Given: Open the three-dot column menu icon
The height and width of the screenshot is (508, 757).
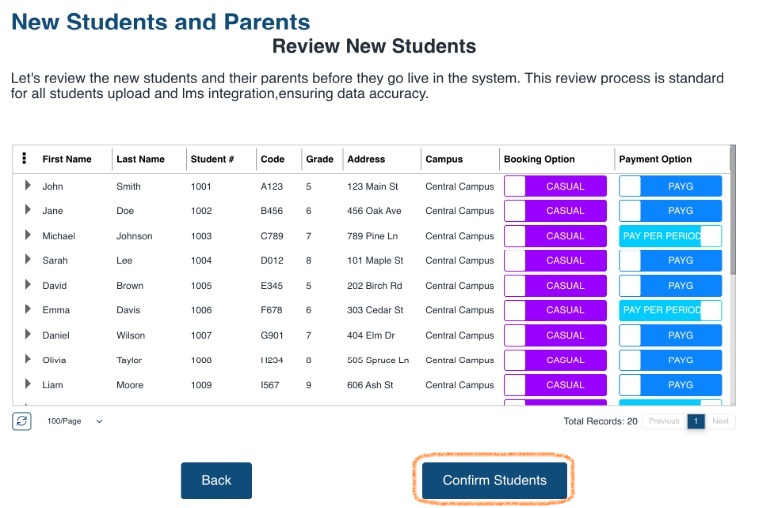Looking at the screenshot, I should (x=24, y=159).
